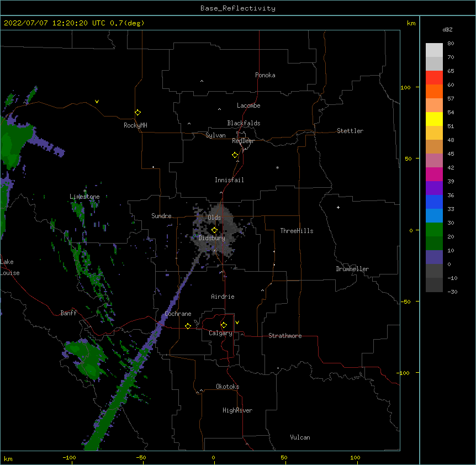The image size is (476, 465).
Task: Click the Vulcan label
Action: point(300,437)
